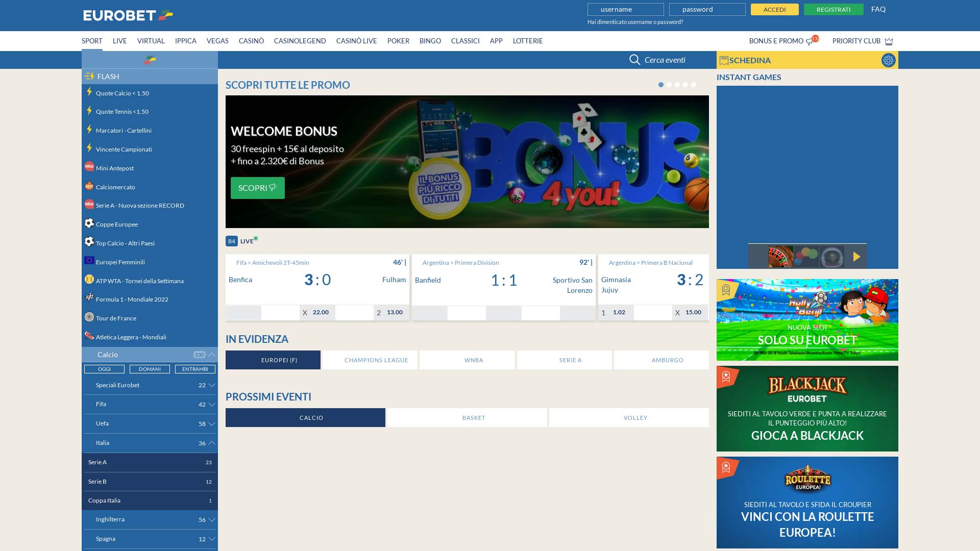Collapse the Italia league list
The image size is (980, 551).
coord(212,443)
